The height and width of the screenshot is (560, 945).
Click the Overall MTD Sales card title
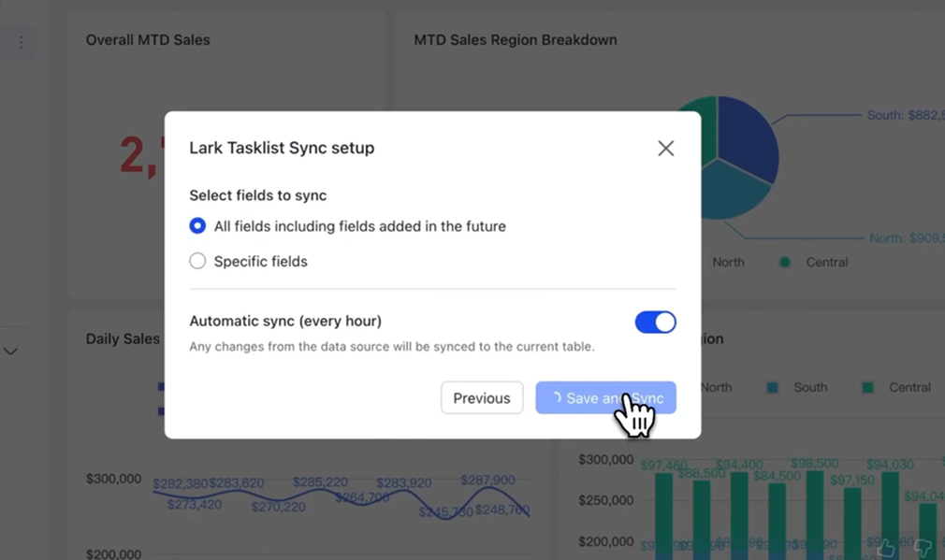(148, 40)
